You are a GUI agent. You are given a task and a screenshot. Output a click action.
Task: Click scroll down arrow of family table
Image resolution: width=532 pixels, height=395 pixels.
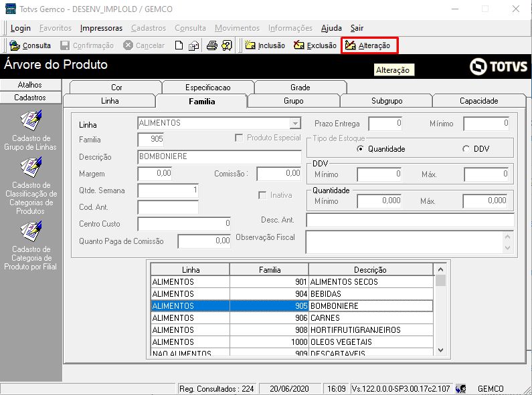tap(440, 350)
